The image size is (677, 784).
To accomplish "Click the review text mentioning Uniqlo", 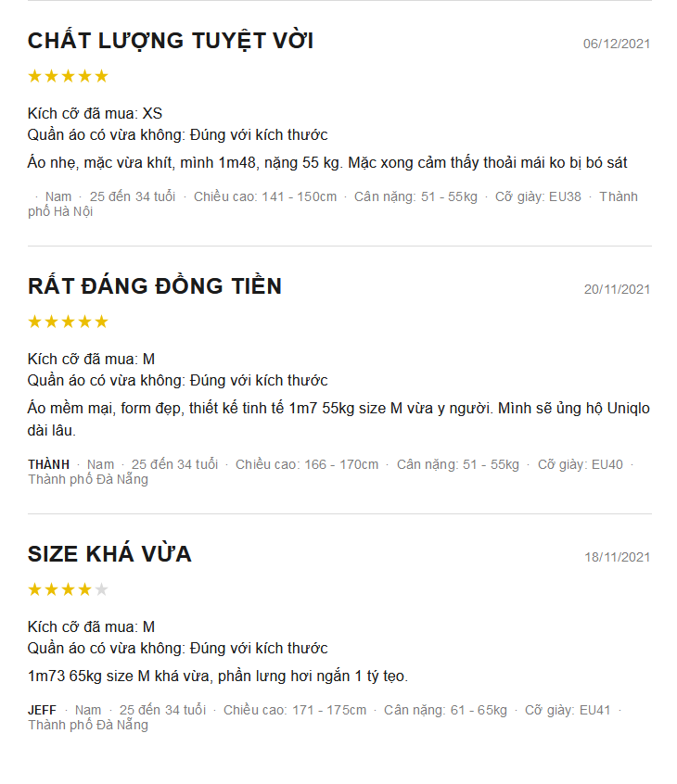I will coord(338,419).
